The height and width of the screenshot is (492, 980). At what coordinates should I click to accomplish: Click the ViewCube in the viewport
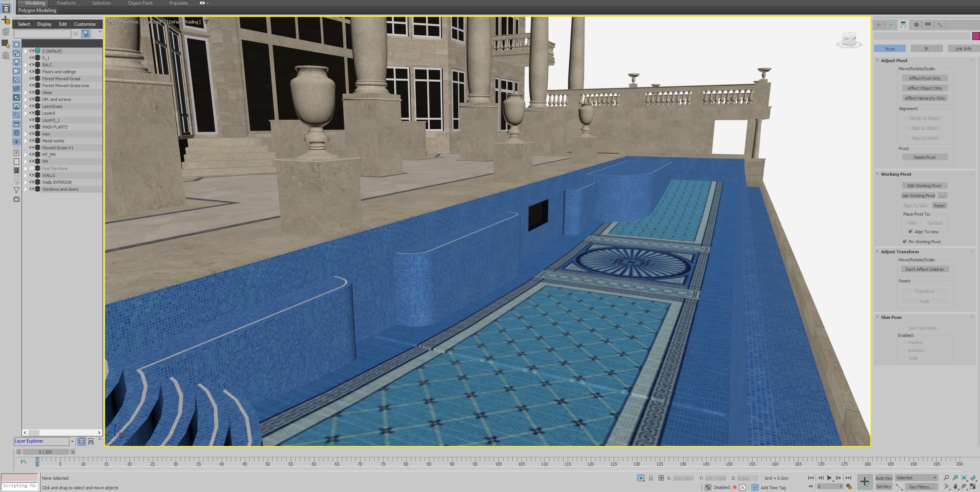click(849, 40)
